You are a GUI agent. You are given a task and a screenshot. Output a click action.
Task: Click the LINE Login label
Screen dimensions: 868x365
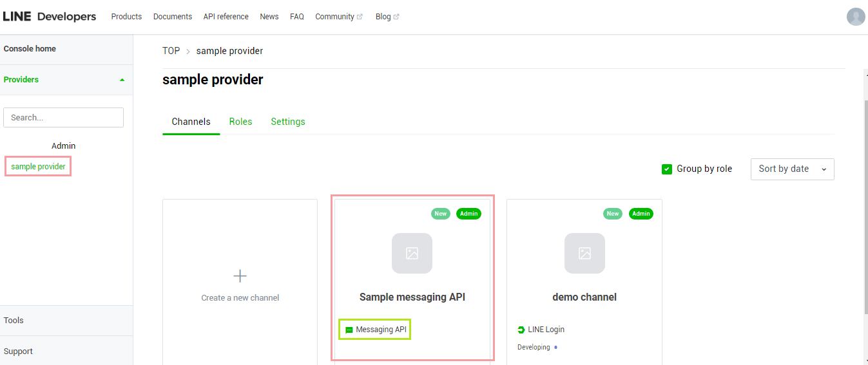(546, 330)
